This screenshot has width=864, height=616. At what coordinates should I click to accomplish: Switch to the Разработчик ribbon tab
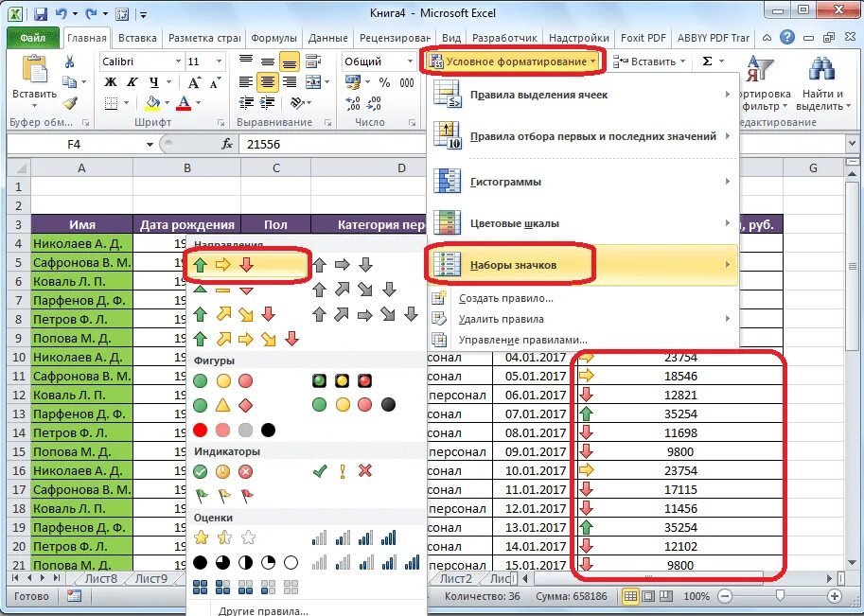pos(504,38)
